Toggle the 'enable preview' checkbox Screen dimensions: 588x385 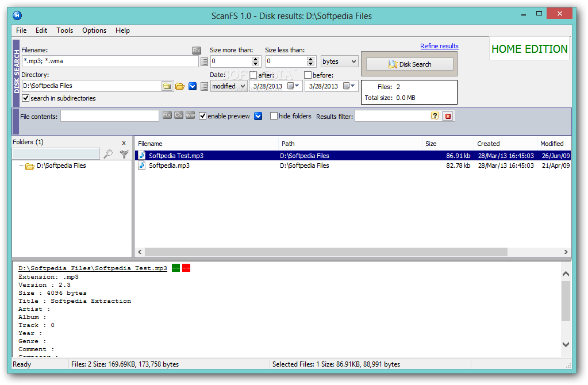202,116
